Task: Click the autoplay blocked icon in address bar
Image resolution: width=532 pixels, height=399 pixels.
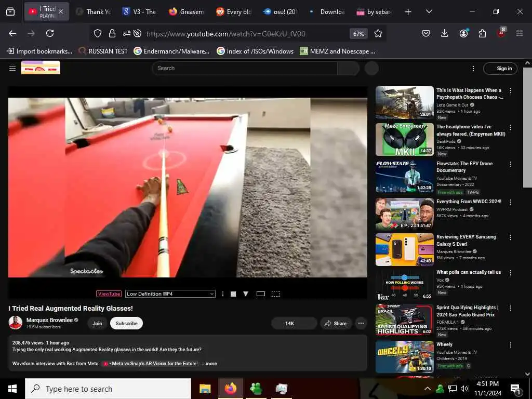Action: click(137, 33)
